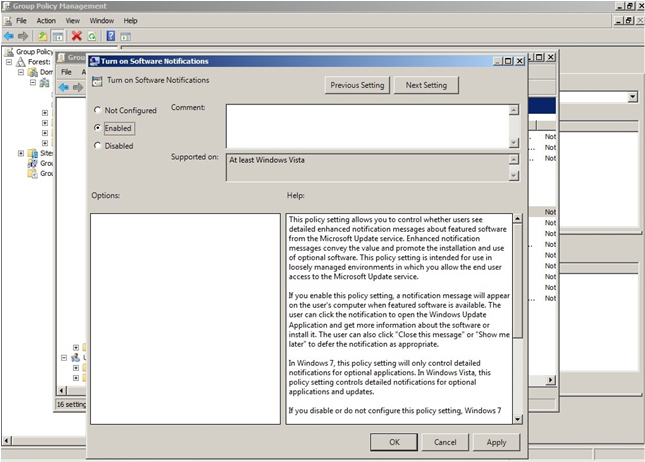The width and height of the screenshot is (645, 462).
Task: Open the Window menu
Action: click(101, 20)
